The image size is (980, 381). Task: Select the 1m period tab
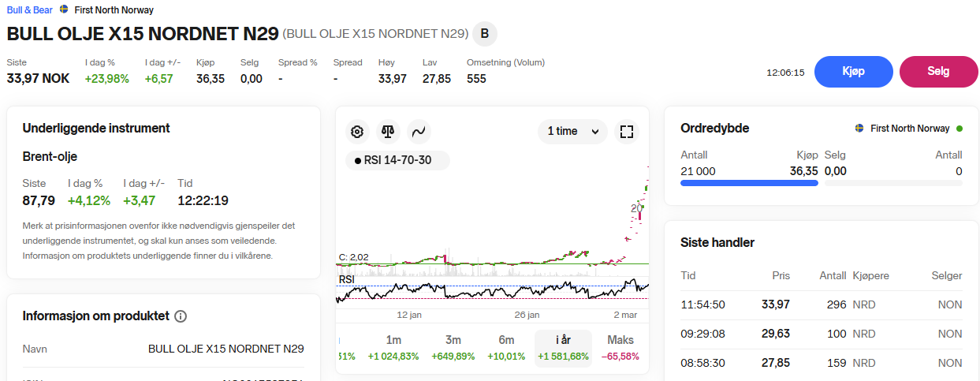(393, 347)
